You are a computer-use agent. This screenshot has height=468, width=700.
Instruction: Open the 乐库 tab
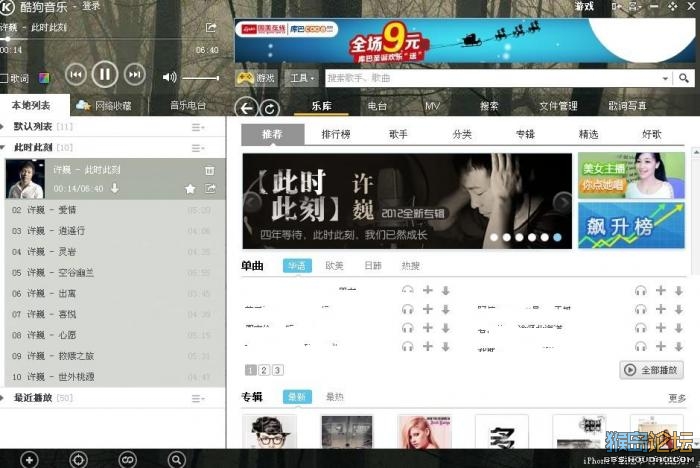click(321, 106)
